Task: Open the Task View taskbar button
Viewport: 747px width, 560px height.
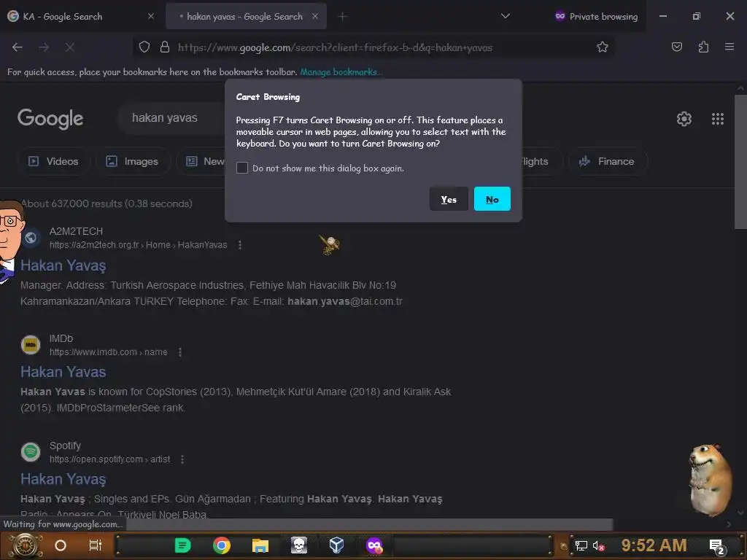Action: [x=96, y=545]
